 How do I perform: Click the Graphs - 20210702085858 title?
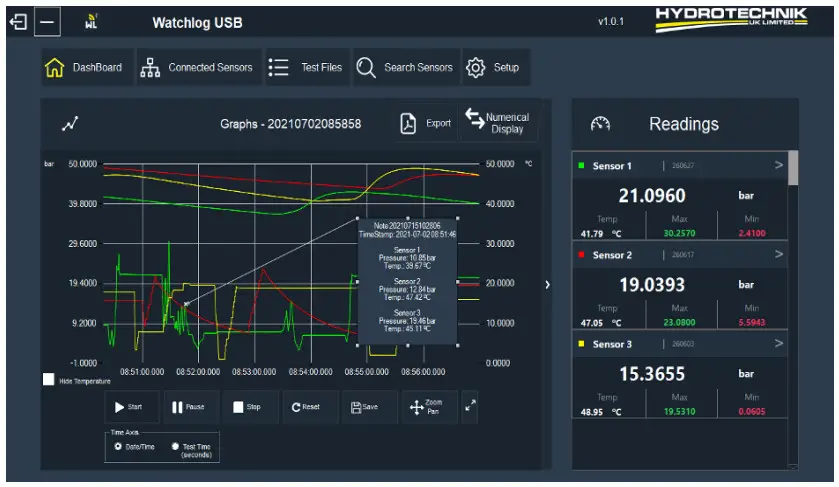[x=291, y=124]
